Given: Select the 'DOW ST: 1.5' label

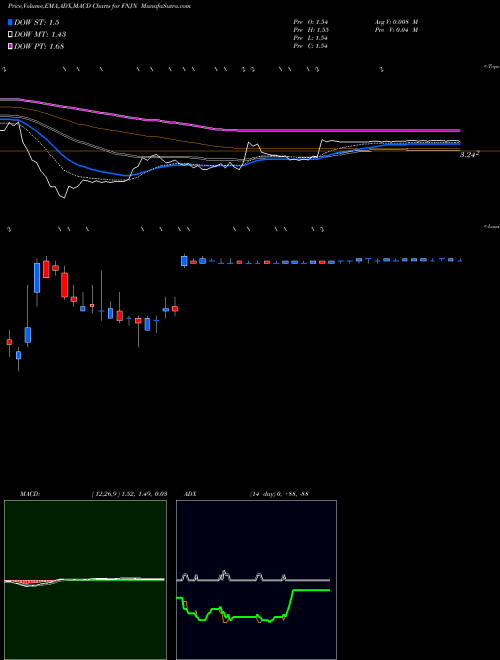Looking at the screenshot, I should click(37, 22).
